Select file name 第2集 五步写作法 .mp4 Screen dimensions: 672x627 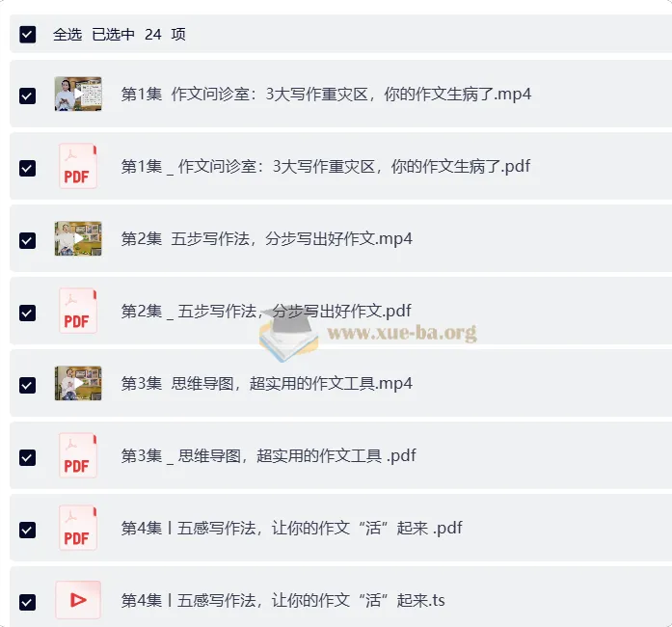tap(266, 239)
